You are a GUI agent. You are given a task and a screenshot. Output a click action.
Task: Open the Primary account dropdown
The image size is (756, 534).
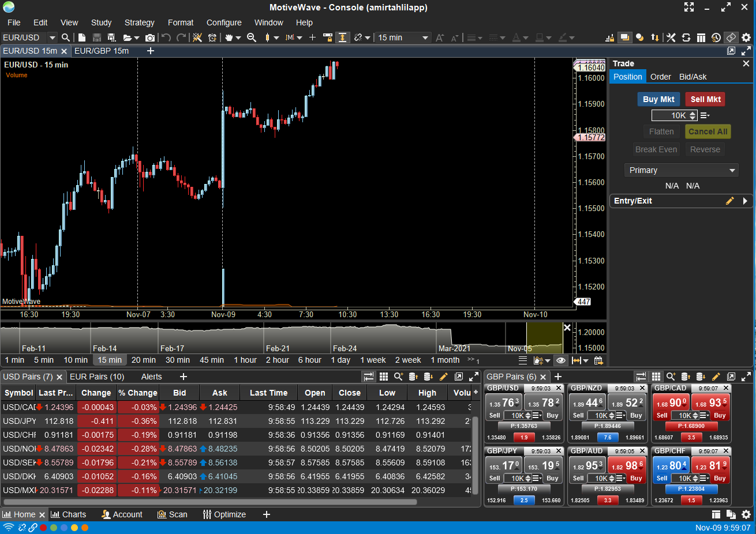pos(682,170)
